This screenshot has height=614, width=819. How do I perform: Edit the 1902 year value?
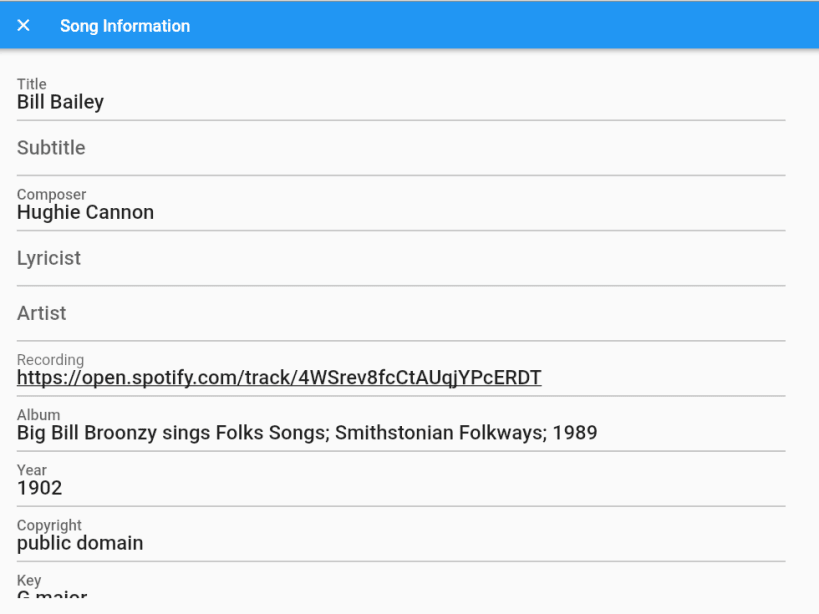pyautogui.click(x=40, y=488)
